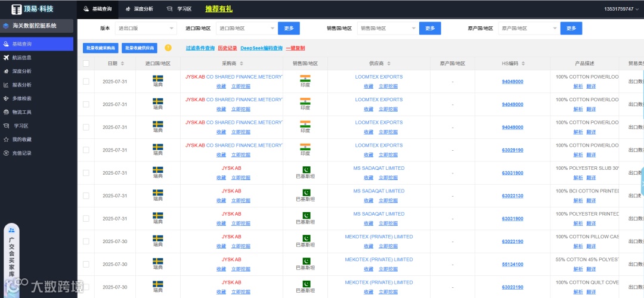The image size is (644, 298).
Task: Click 解析 in 100% POLYESTER SLUB row
Action: [578, 178]
